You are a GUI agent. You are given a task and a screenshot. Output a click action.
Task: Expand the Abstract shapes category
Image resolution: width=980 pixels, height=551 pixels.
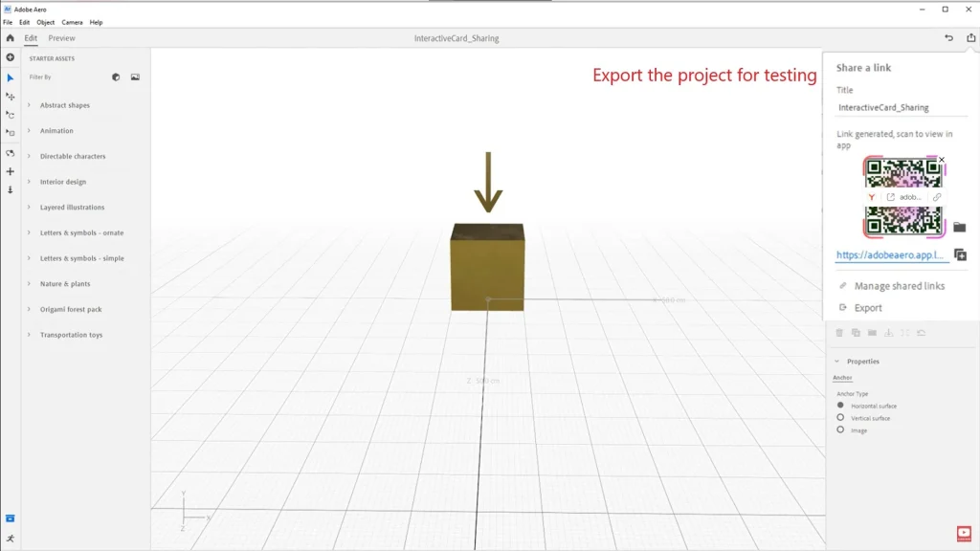(x=29, y=105)
